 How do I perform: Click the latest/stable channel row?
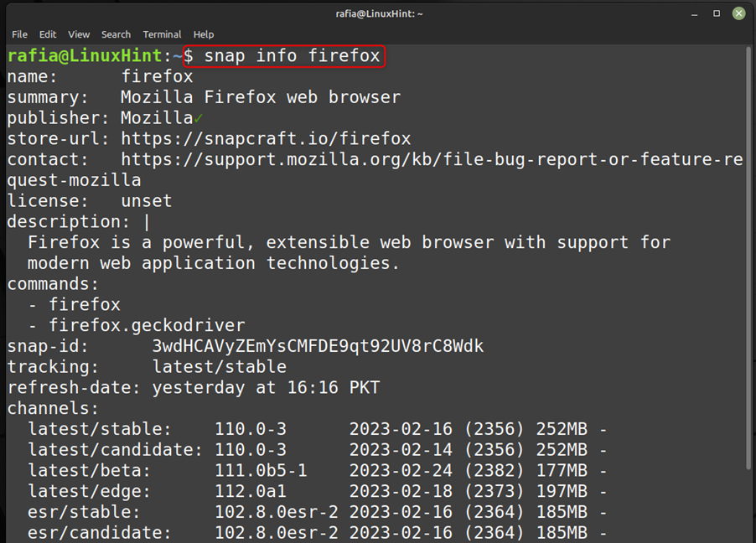318,429
